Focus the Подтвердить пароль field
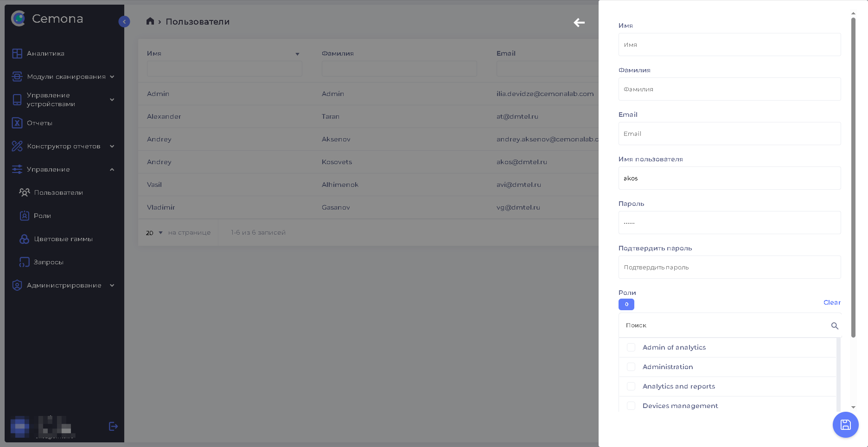Screen dimensions: 868x447 click(x=729, y=268)
